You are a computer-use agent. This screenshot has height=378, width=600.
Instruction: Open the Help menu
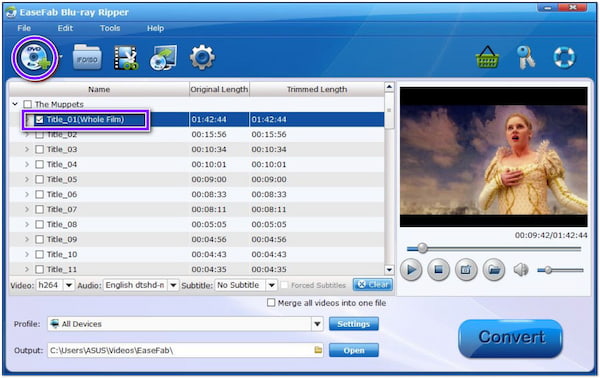(155, 28)
